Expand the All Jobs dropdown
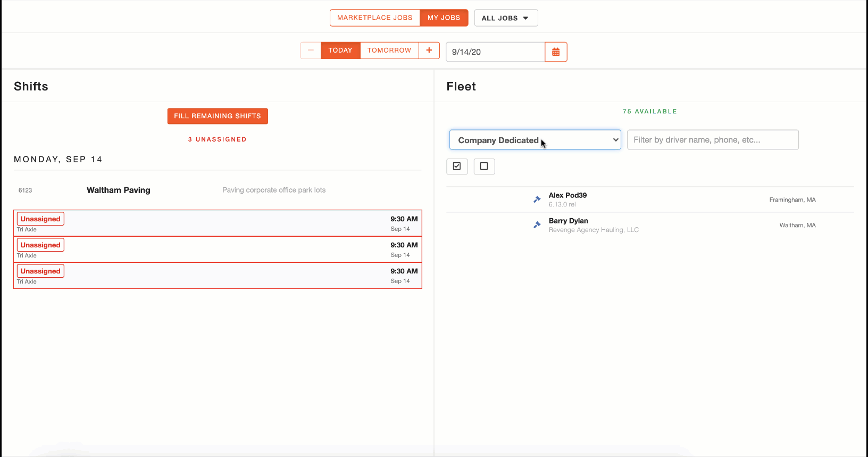 click(506, 18)
